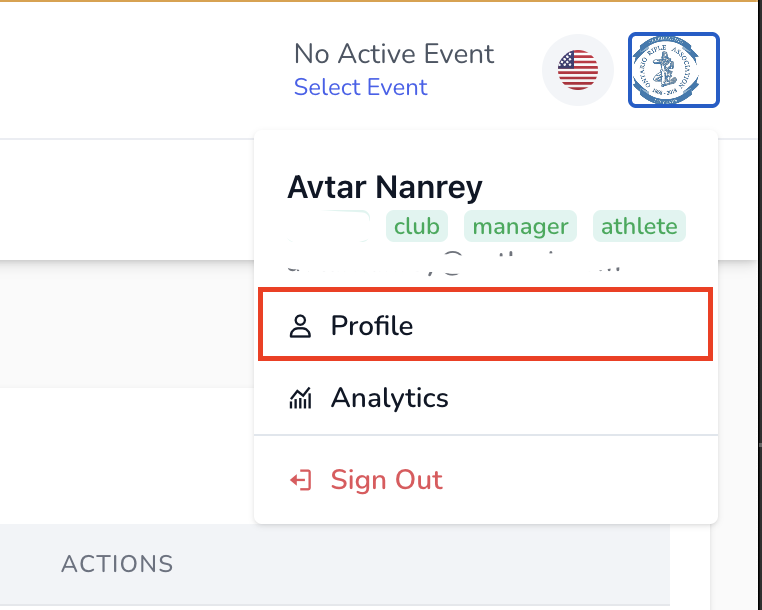The width and height of the screenshot is (762, 610).
Task: Click the red sign-out arrow icon
Action: tap(300, 480)
